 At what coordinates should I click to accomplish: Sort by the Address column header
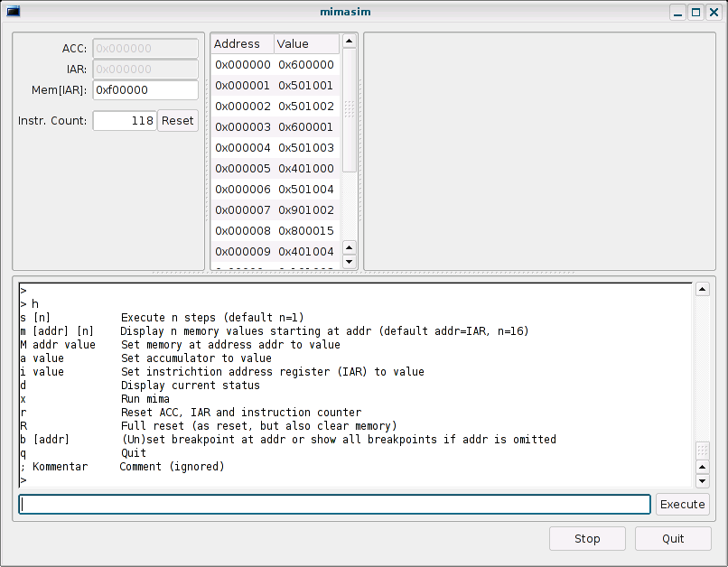pyautogui.click(x=242, y=43)
